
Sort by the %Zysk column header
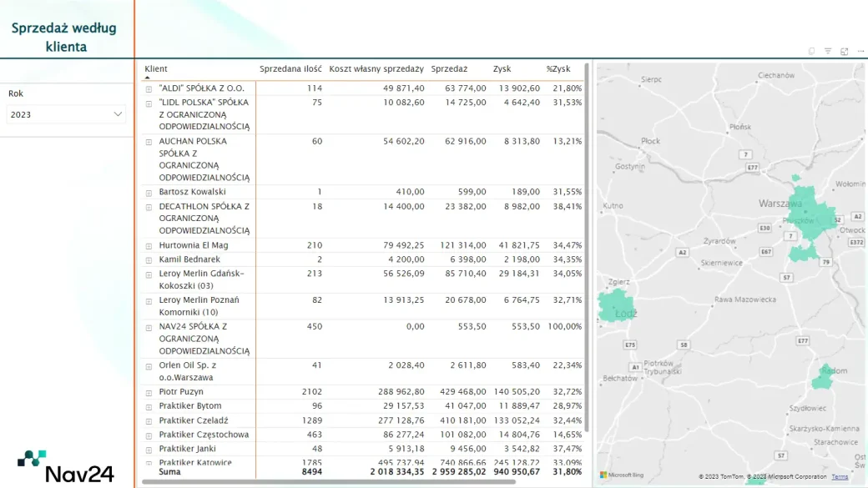coord(558,68)
